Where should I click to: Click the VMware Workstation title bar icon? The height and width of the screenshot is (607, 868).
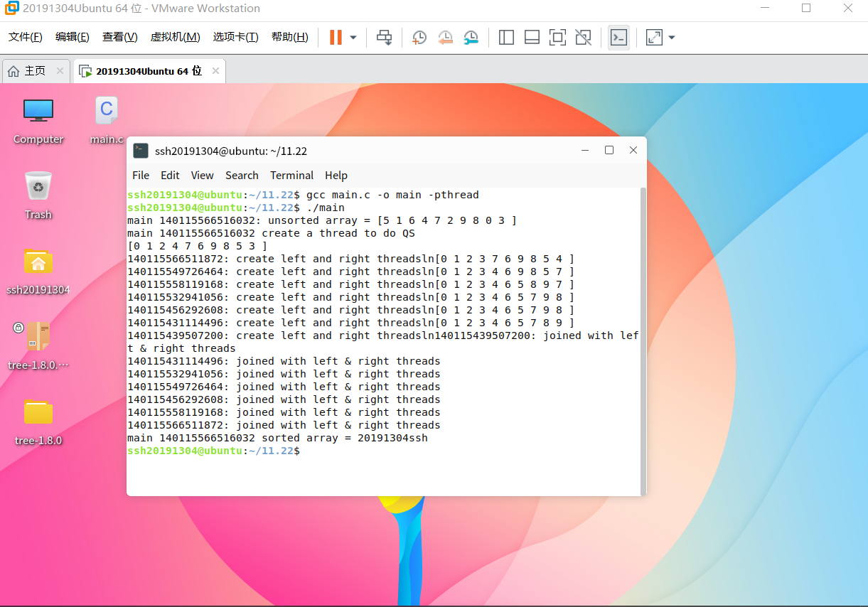tap(11, 9)
